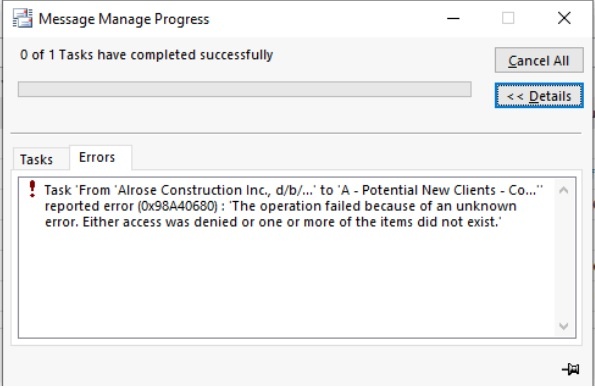Image resolution: width=595 pixels, height=388 pixels.
Task: Click the scroll down arrow in error list
Action: (x=564, y=326)
